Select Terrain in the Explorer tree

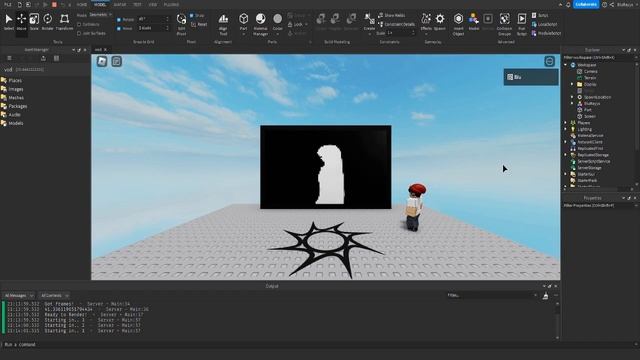tap(587, 78)
